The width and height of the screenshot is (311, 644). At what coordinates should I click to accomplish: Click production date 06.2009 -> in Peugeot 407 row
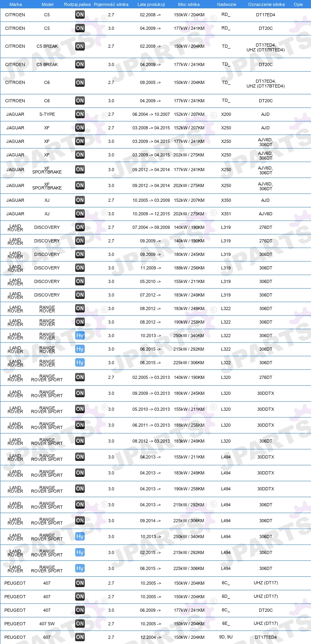[150, 610]
